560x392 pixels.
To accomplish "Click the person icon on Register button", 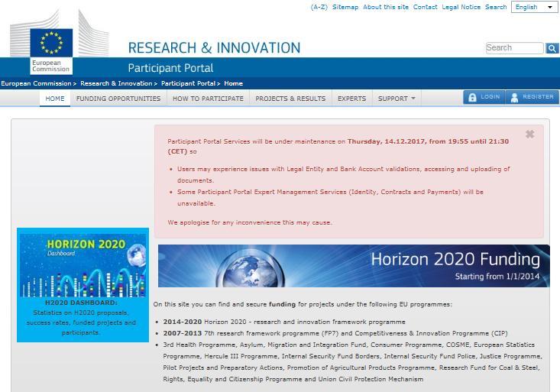I will tap(514, 97).
